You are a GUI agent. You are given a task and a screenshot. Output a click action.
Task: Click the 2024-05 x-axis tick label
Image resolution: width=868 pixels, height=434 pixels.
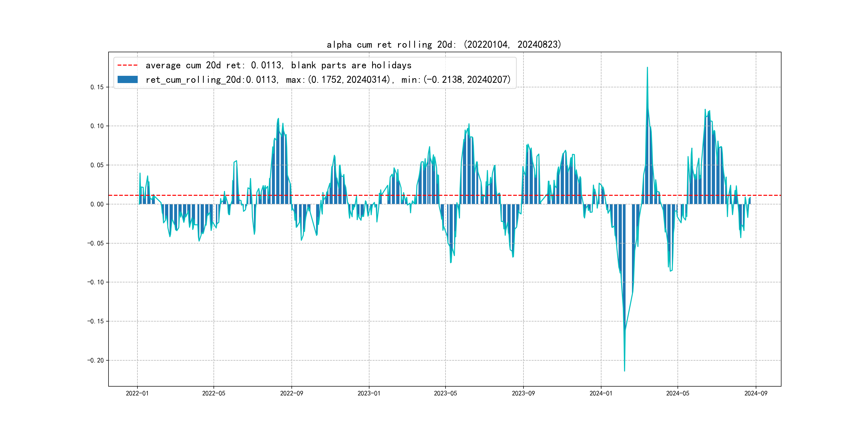pos(678,393)
